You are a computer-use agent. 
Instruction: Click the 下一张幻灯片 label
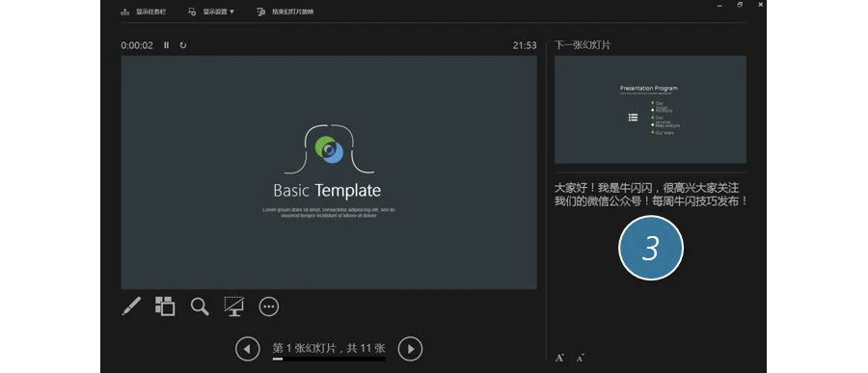click(583, 45)
